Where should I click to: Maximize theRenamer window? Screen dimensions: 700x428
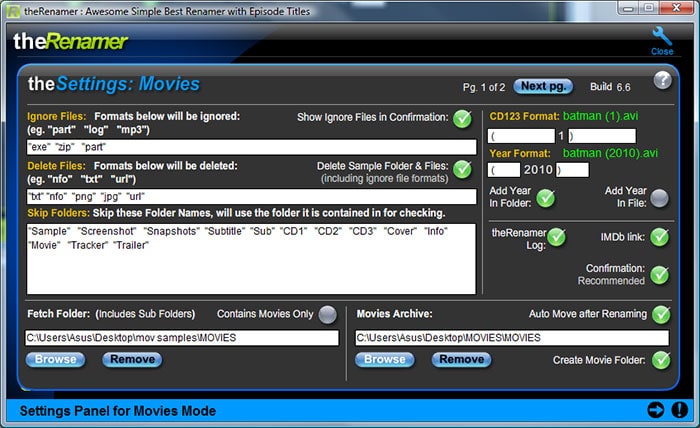pyautogui.click(x=648, y=8)
